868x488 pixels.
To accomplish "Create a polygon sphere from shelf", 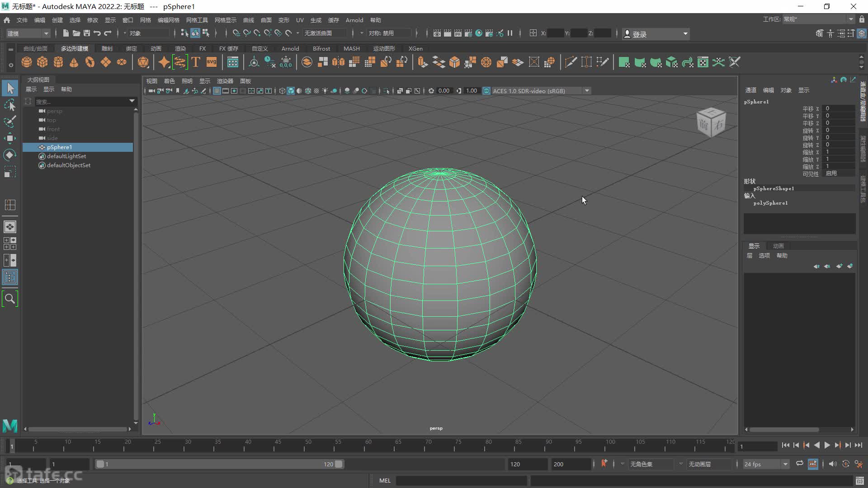I will click(x=27, y=62).
